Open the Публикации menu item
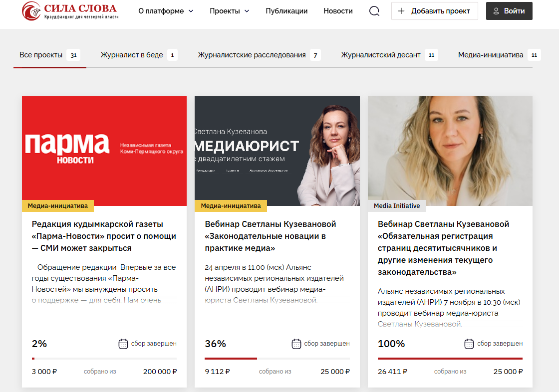The image size is (559, 392). (x=286, y=11)
